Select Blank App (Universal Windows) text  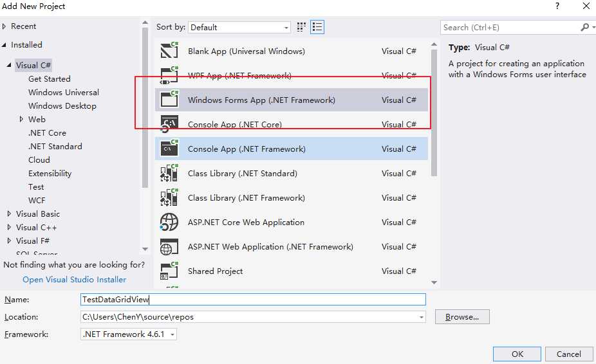[x=247, y=51]
